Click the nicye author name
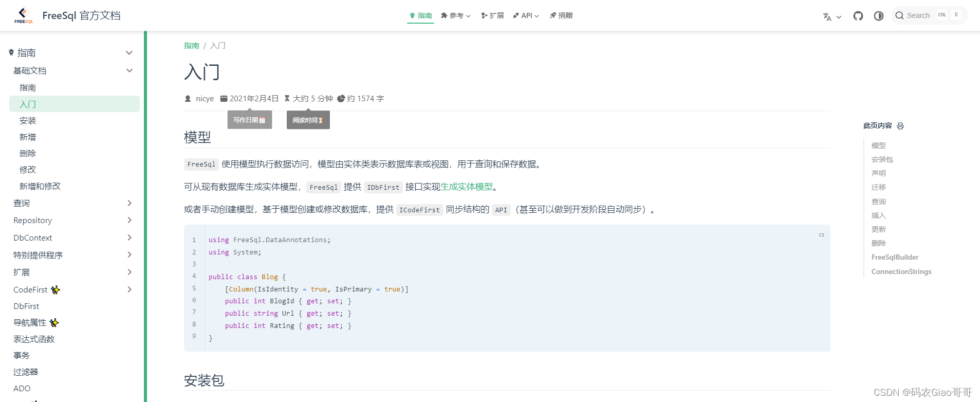This screenshot has width=980, height=402. click(x=205, y=99)
